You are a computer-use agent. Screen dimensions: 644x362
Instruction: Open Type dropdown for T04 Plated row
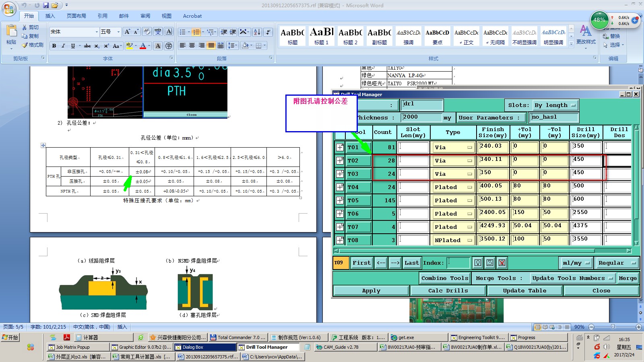(x=453, y=187)
